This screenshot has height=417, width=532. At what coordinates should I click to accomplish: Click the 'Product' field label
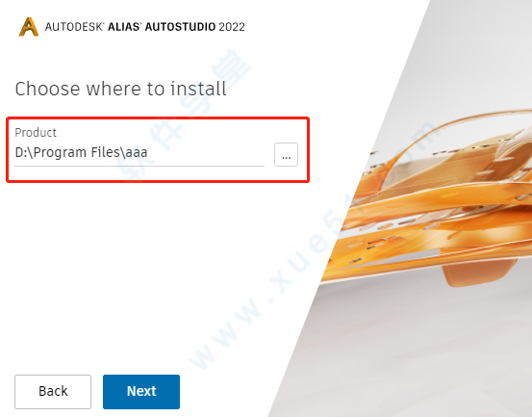coord(36,133)
